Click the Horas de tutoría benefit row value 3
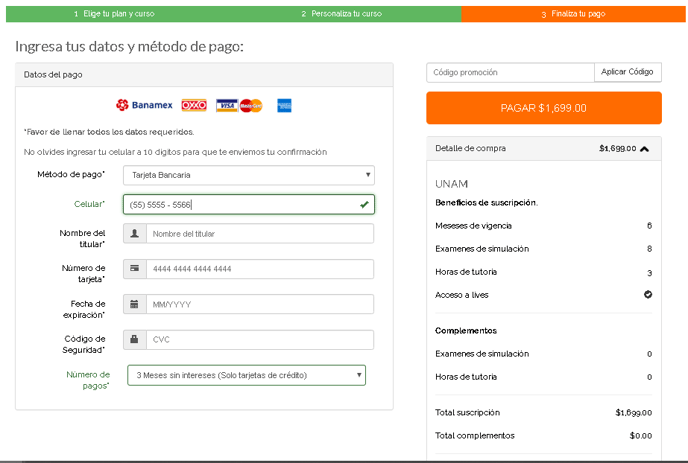Image resolution: width=688 pixels, height=463 pixels. click(x=649, y=273)
